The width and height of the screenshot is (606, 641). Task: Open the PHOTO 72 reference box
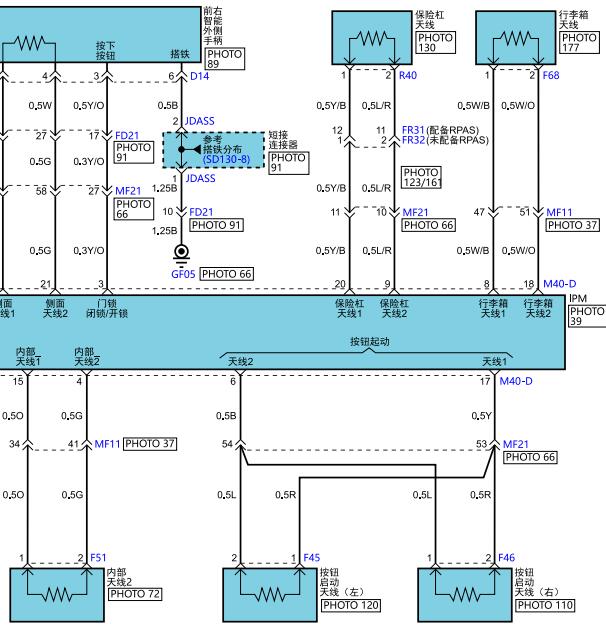[x=135, y=594]
